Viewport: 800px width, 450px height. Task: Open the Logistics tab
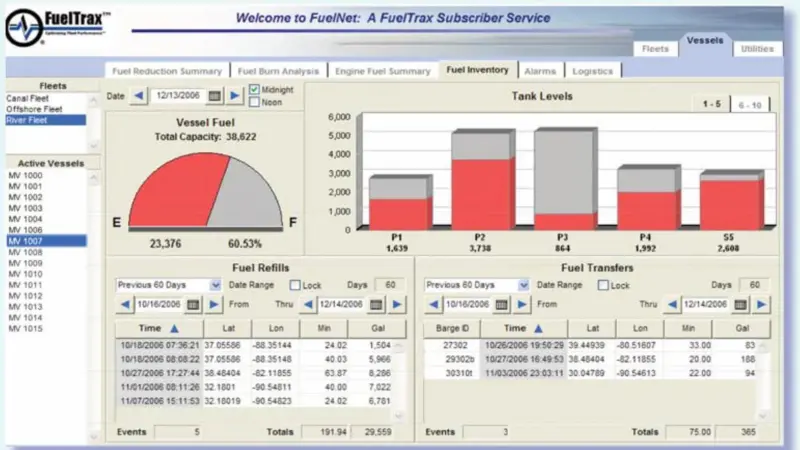pyautogui.click(x=592, y=71)
